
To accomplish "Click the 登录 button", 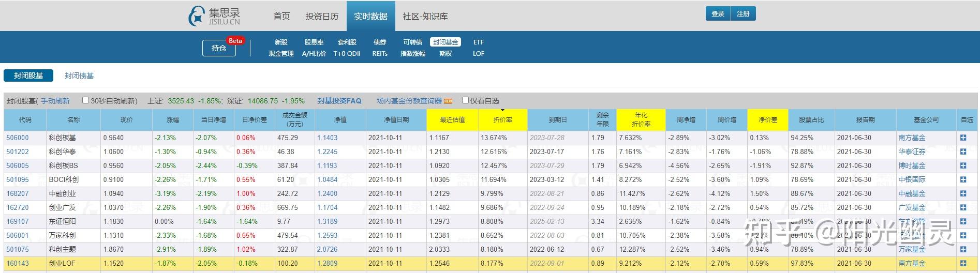I will click(x=718, y=14).
